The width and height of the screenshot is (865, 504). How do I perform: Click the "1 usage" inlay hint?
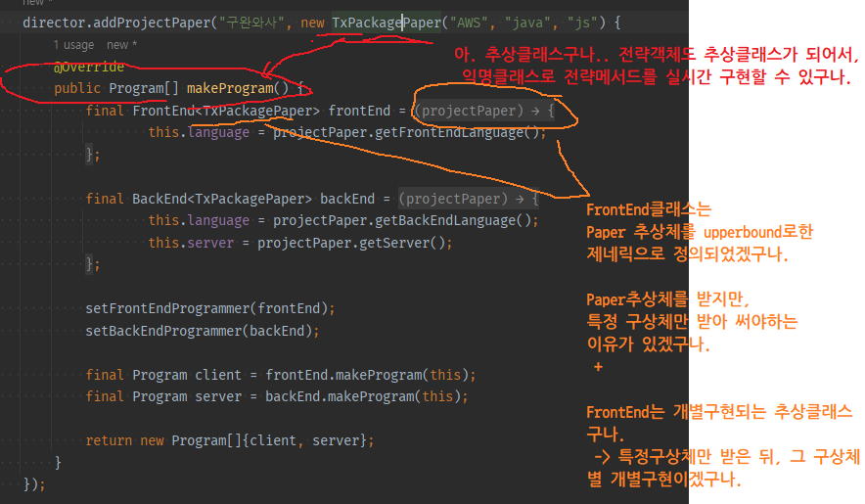73,45
